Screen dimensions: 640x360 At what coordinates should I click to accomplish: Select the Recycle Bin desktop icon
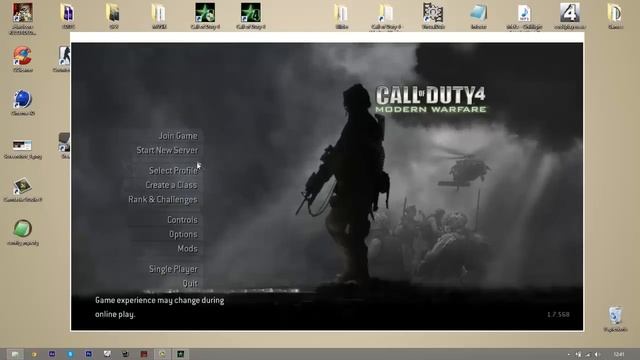click(x=616, y=319)
